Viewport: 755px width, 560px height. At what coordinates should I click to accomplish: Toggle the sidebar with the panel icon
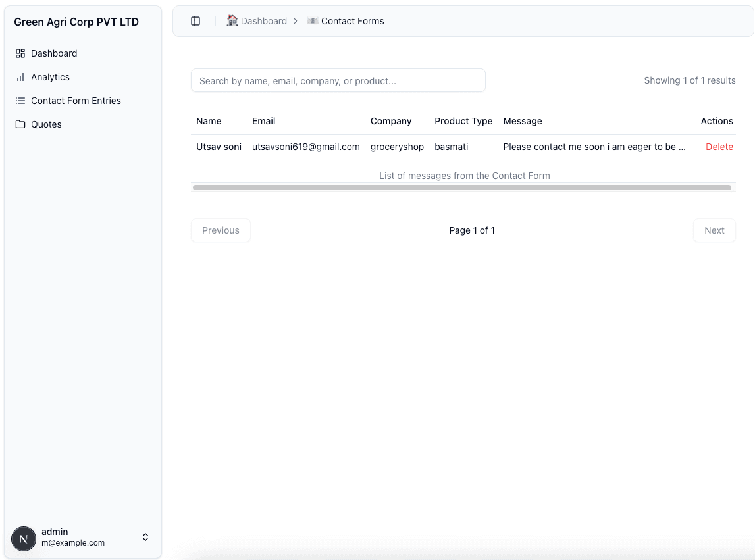195,20
